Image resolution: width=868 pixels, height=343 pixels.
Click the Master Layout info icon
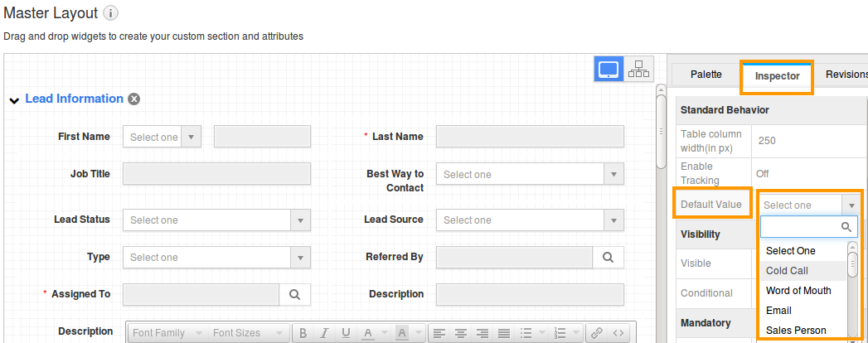click(x=111, y=13)
